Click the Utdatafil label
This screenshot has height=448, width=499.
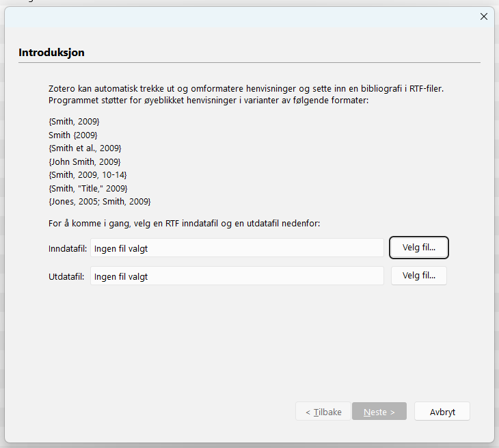pos(66,277)
